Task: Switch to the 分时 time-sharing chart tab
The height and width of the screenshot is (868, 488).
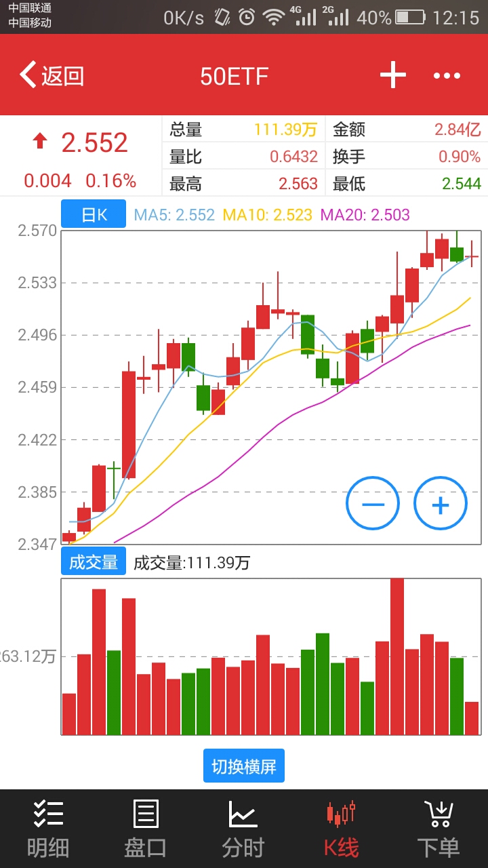Action: pos(243,829)
